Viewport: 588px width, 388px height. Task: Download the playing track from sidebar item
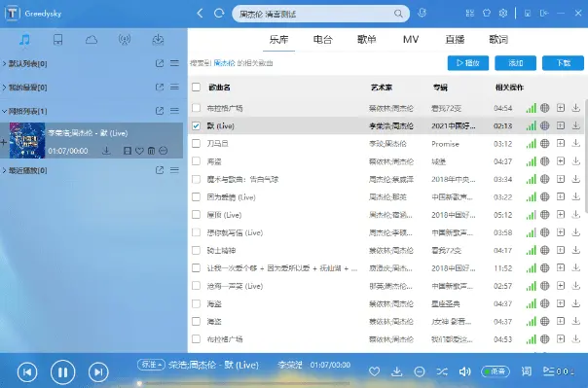click(x=106, y=151)
